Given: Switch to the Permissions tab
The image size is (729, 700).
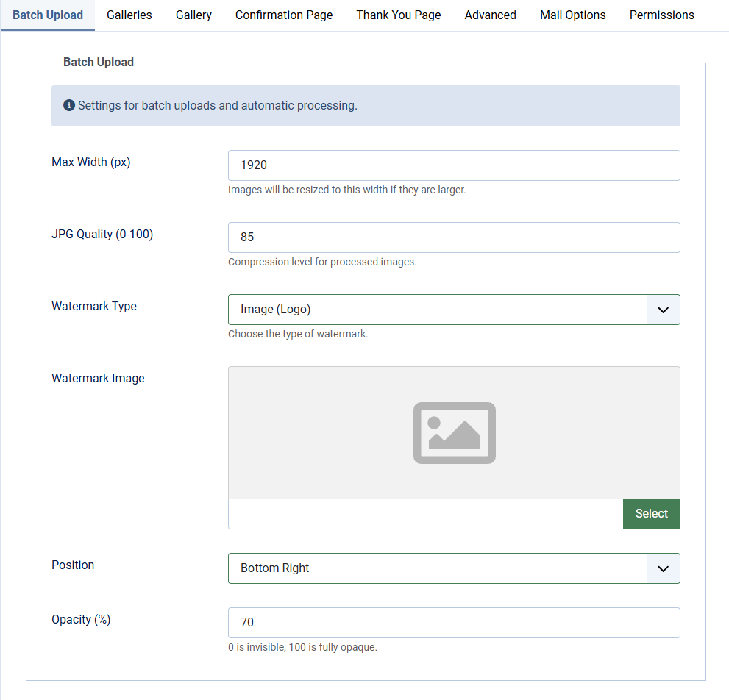Looking at the screenshot, I should (661, 15).
